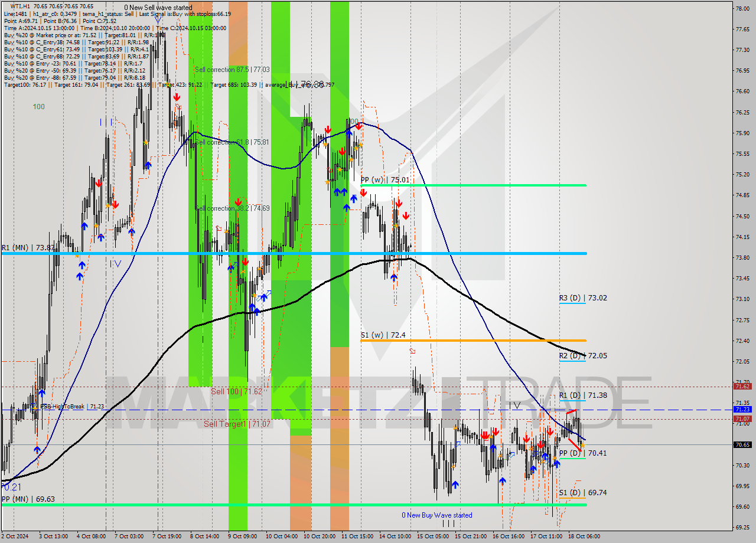
Task: Click the green '100' label at left
Action: pos(38,107)
